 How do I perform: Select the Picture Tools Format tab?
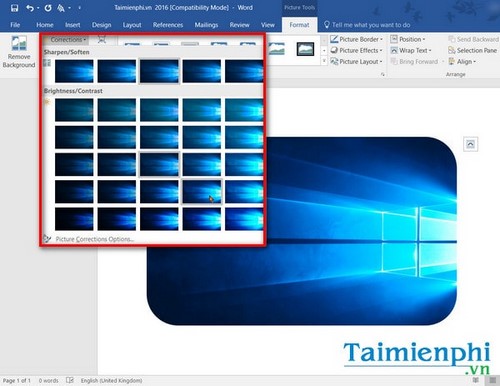(x=299, y=25)
